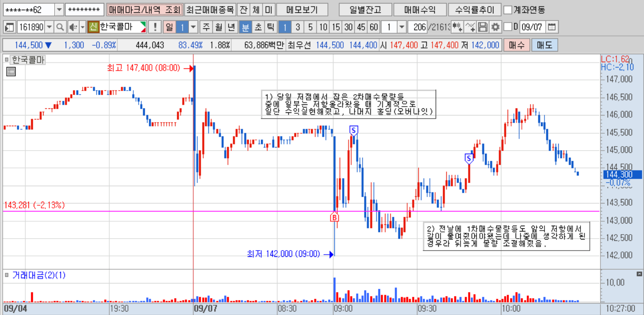Click the 신 badge beside 한국콜마
The image size is (644, 315).
(93, 27)
